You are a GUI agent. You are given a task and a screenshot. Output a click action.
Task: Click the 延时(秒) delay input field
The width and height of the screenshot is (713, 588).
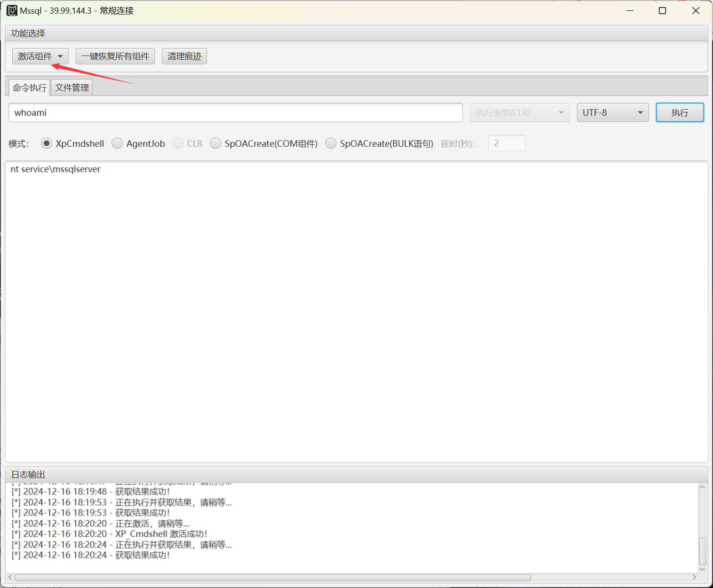tap(507, 143)
